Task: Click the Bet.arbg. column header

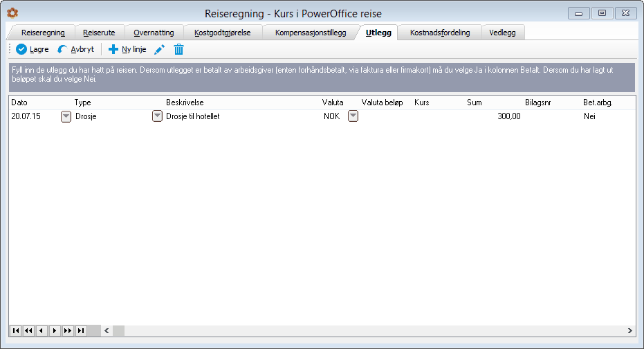Action: coord(598,102)
